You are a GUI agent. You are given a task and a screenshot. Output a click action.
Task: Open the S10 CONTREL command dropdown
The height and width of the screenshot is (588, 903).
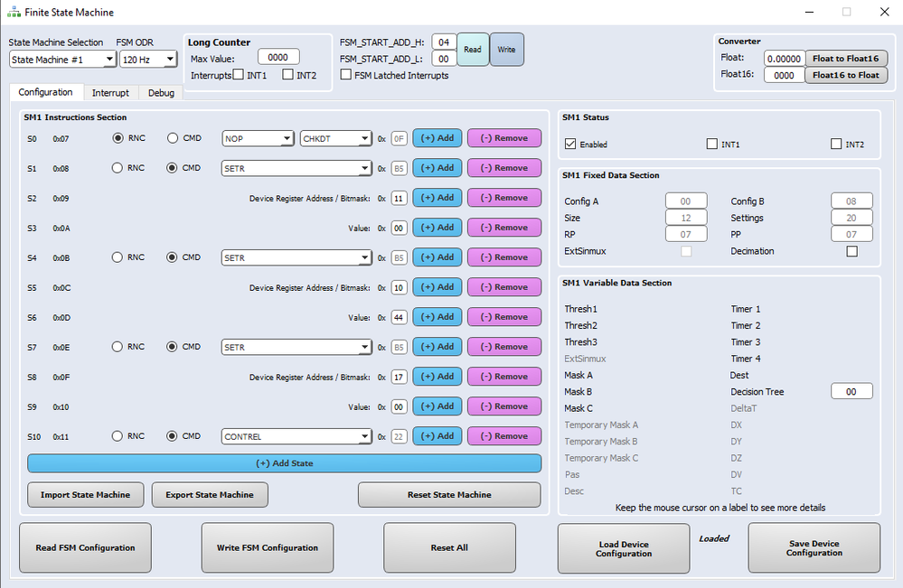point(296,436)
